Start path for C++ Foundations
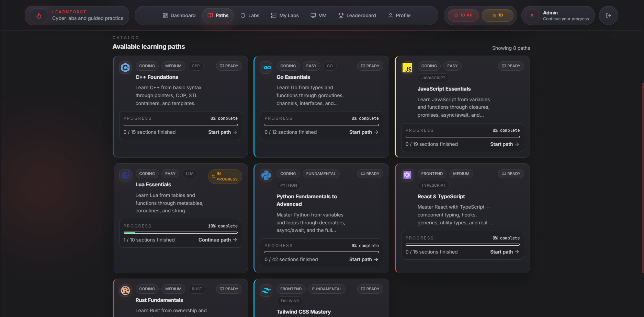 click(x=223, y=132)
